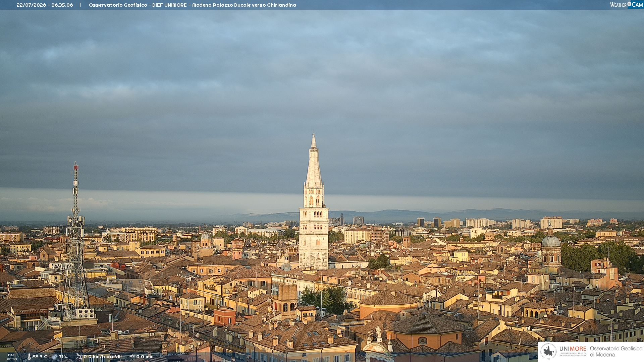Select the Osservatorio Geofisico camera title

point(193,5)
